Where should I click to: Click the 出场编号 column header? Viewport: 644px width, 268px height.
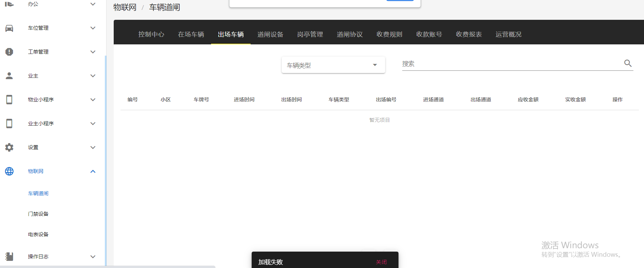coord(386,100)
